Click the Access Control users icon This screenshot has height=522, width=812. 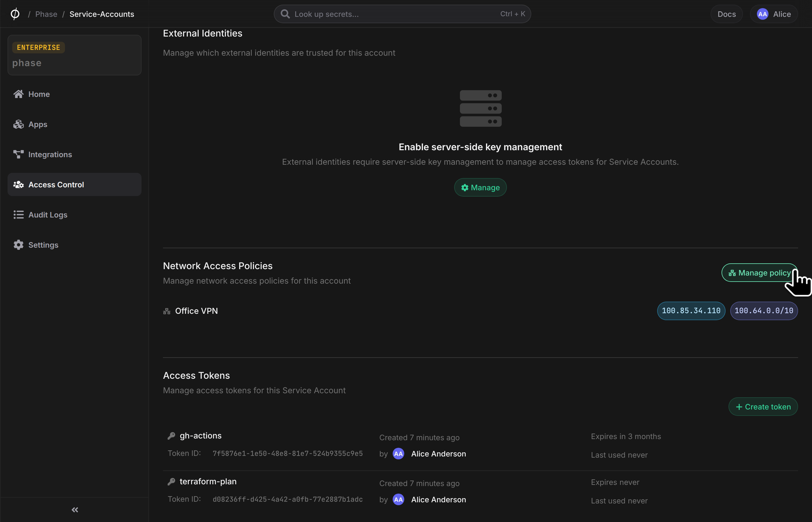(19, 184)
